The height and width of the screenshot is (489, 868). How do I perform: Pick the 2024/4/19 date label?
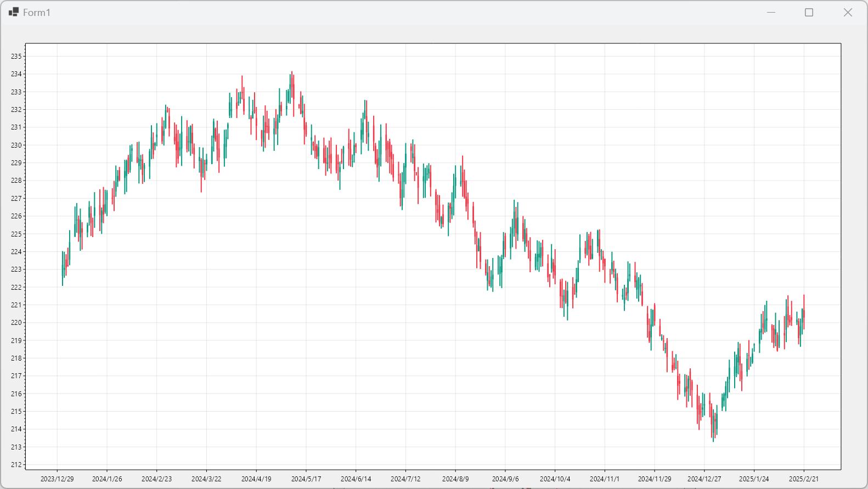pyautogui.click(x=256, y=479)
